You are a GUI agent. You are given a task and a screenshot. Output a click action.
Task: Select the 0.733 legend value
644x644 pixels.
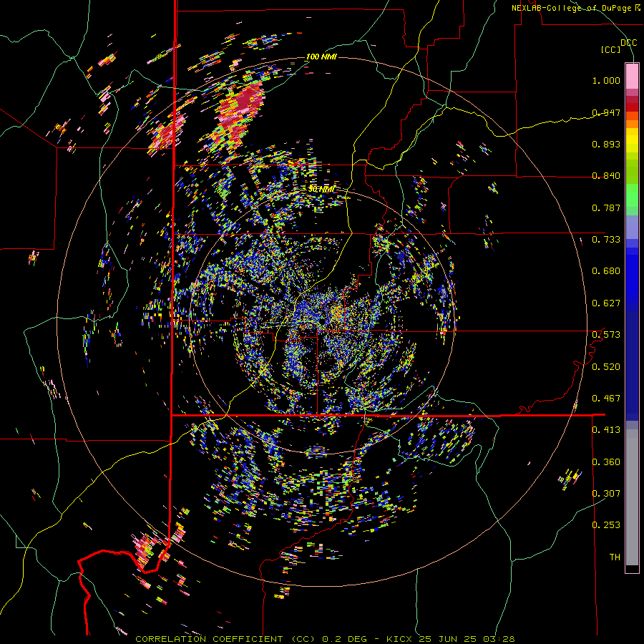[606, 240]
